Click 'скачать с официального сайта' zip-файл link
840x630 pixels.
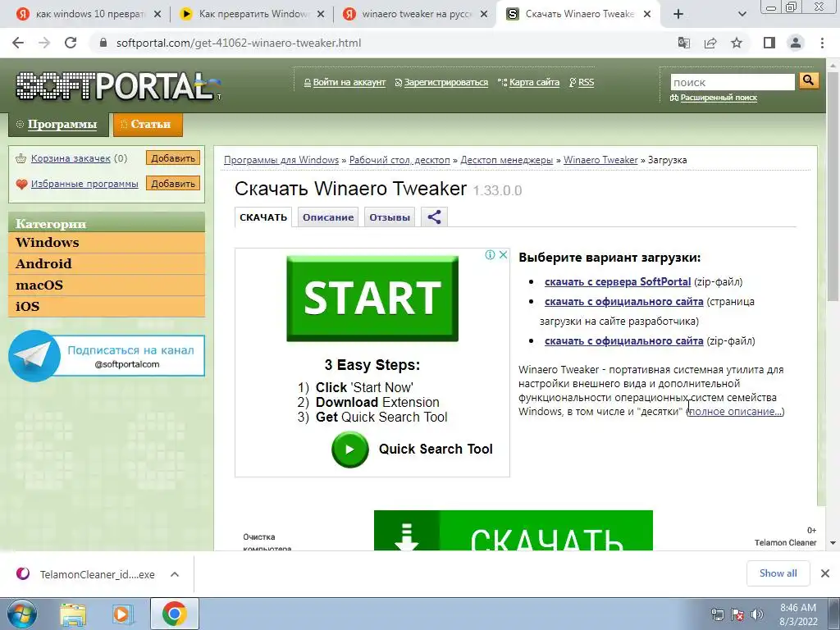point(623,340)
